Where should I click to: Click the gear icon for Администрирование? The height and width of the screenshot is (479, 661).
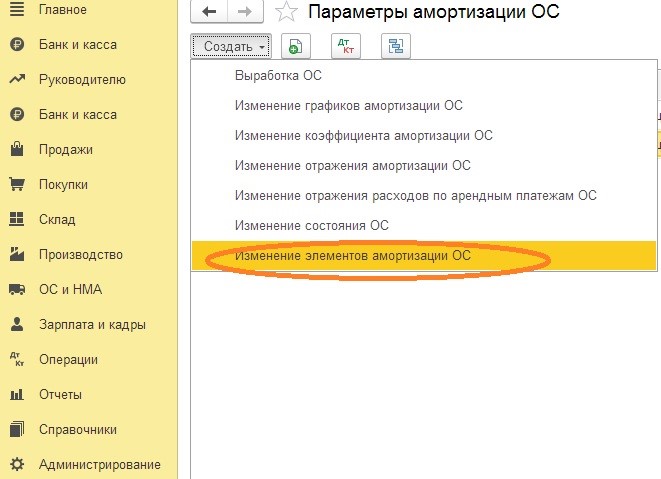click(x=17, y=464)
